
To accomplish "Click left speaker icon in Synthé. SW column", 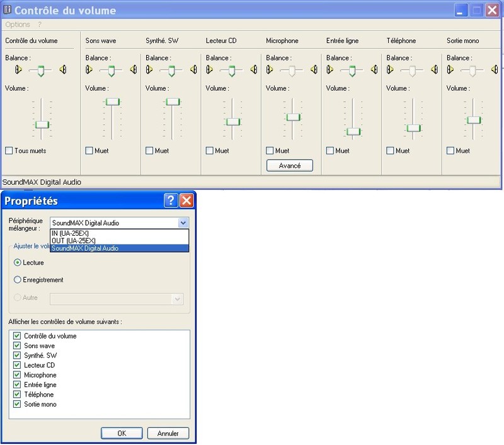I will [x=149, y=70].
